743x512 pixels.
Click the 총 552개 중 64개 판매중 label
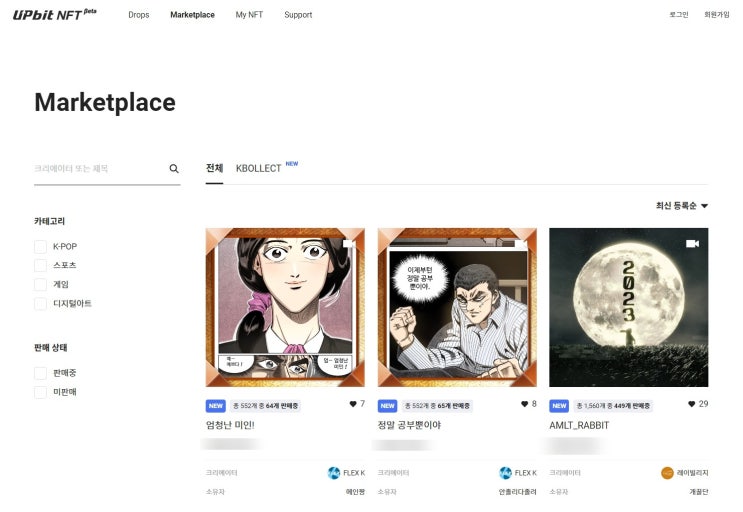coord(265,406)
